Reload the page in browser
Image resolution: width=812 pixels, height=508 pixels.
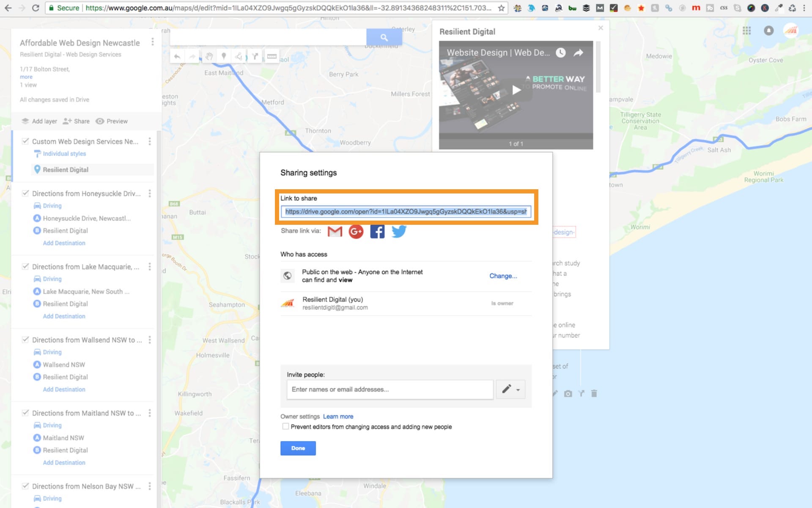coord(36,8)
